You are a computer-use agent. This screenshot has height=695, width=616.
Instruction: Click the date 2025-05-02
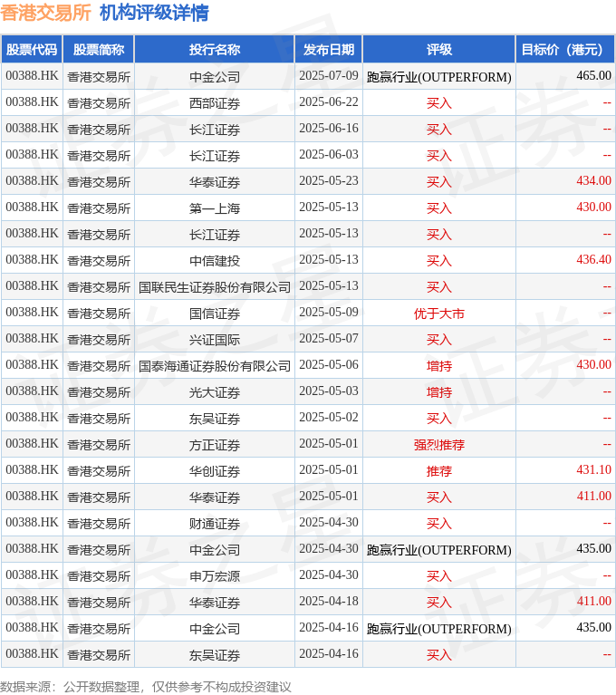coord(329,417)
